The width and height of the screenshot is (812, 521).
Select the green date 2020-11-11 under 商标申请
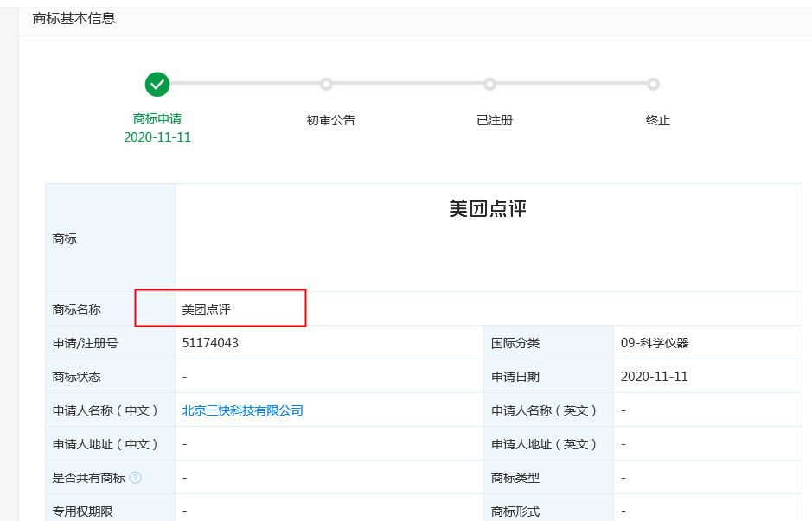click(157, 137)
